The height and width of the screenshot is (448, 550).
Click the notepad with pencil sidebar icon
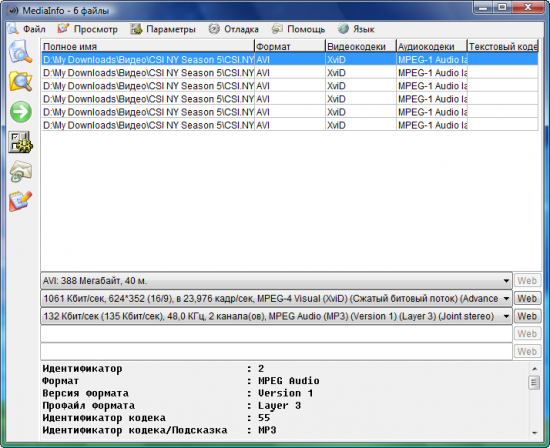[x=20, y=201]
